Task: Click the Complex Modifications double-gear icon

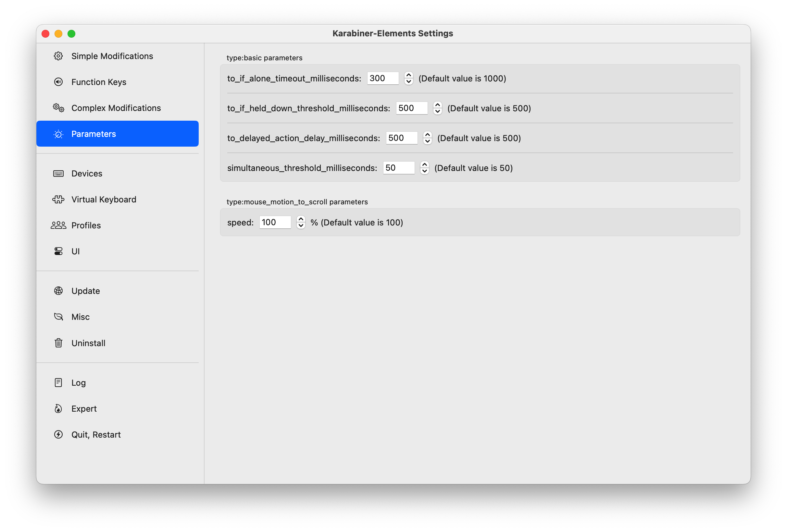Action: [x=58, y=108]
